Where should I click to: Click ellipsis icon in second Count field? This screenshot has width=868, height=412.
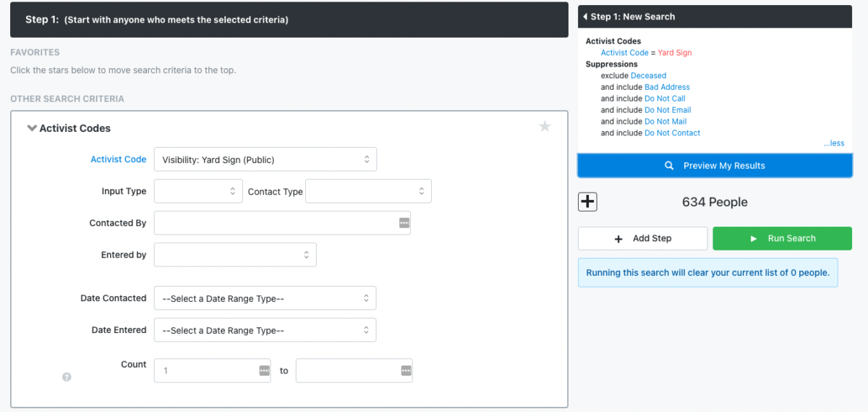click(x=405, y=371)
